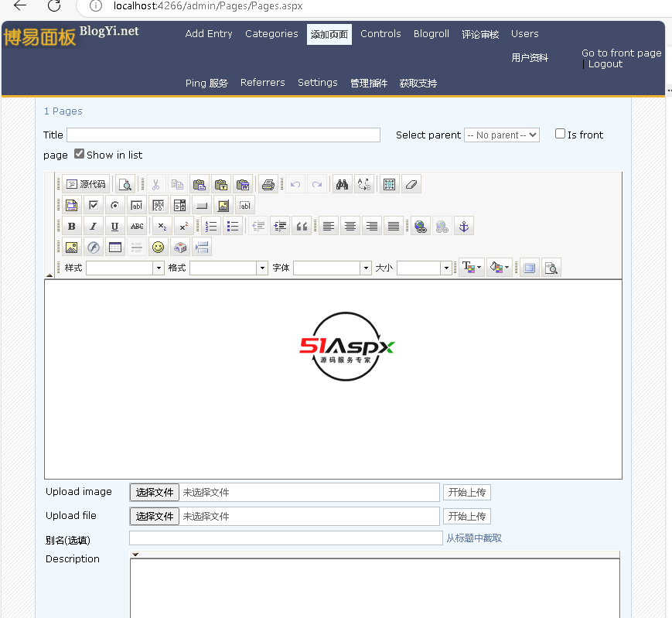Open the Select parent dropdown
The image size is (672, 618).
(x=502, y=135)
